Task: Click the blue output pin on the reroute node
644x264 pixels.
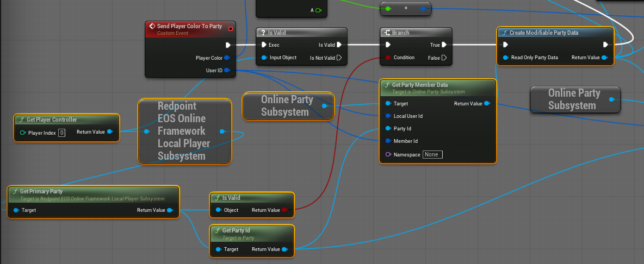Action: 423,8
